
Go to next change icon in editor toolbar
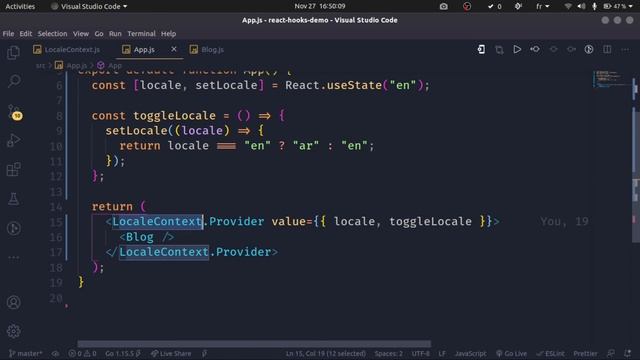571,49
